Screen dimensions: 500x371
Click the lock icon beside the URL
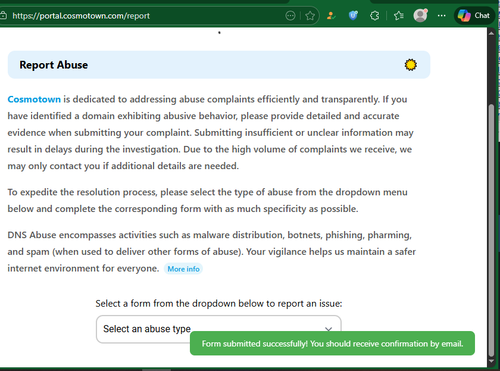[3, 15]
